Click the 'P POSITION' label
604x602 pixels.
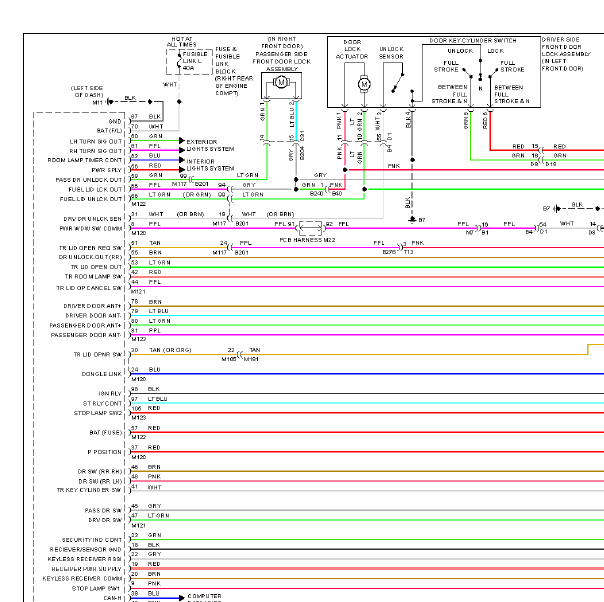tap(104, 452)
